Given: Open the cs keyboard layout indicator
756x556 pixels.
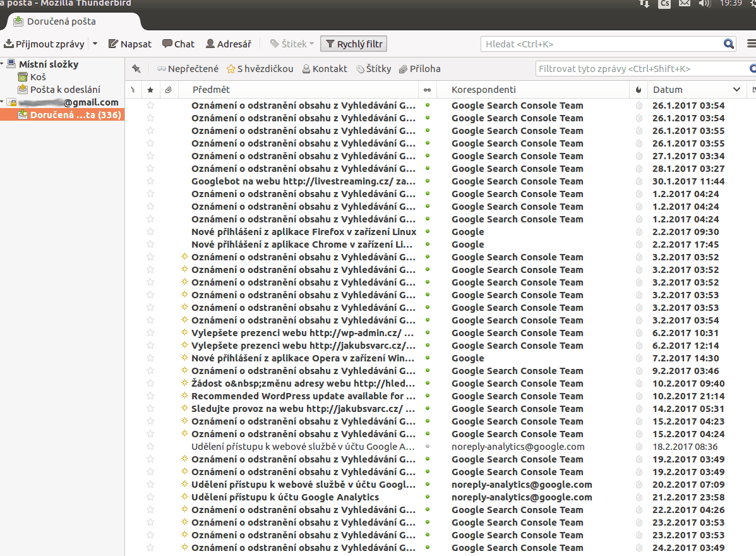Looking at the screenshot, I should pos(664,3).
